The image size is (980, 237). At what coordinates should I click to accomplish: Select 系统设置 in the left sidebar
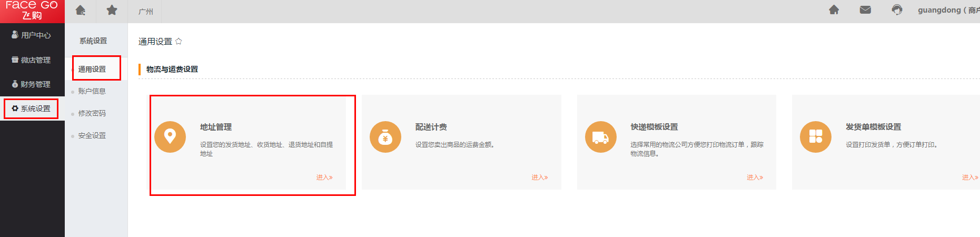pyautogui.click(x=32, y=108)
